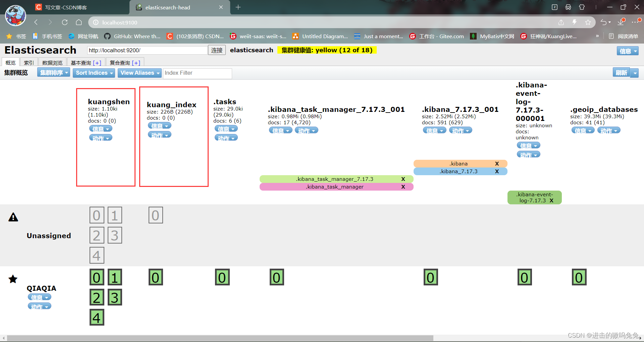Open the View Aliases dropdown
Screen dimensions: 644x342
[x=140, y=73]
